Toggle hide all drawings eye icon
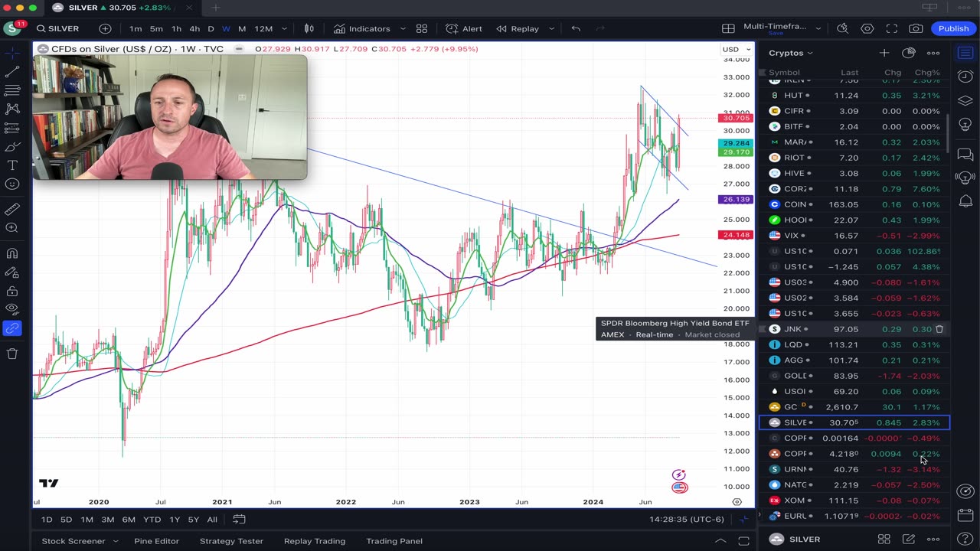This screenshot has width=980, height=551. click(12, 309)
